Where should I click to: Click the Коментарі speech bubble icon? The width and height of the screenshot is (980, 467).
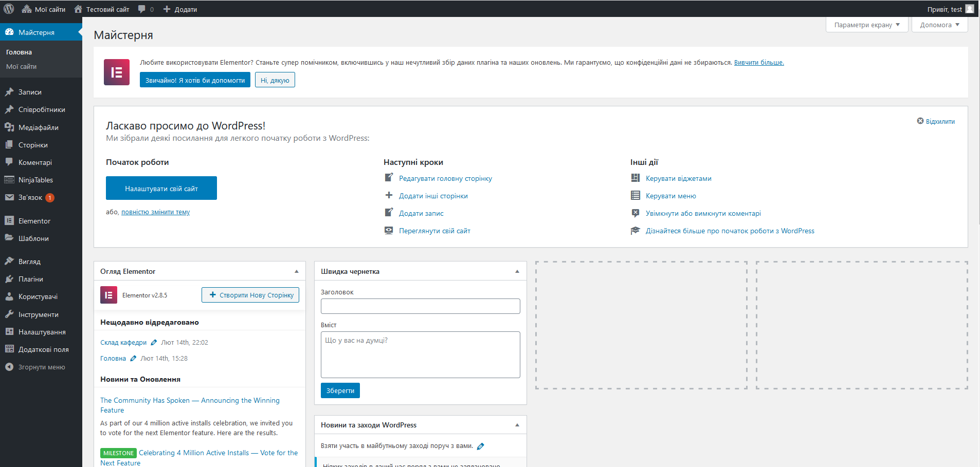[9, 162]
